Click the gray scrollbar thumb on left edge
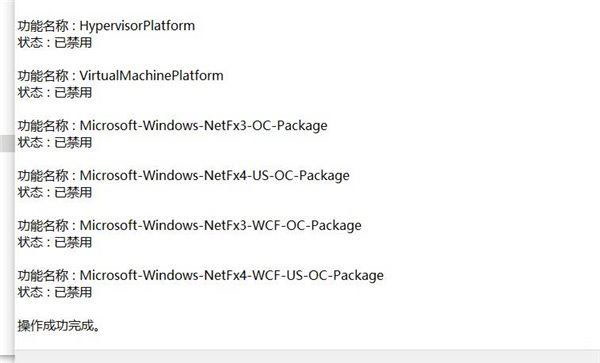 pyautogui.click(x=7, y=143)
